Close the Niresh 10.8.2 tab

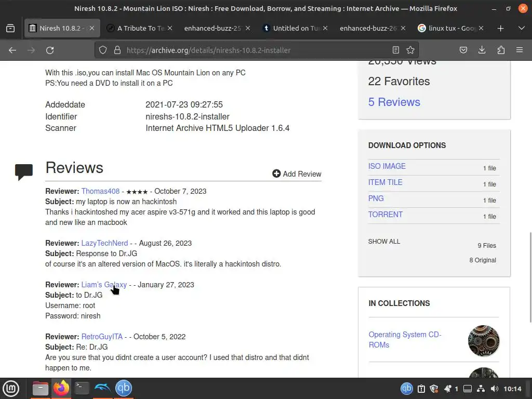point(92,28)
